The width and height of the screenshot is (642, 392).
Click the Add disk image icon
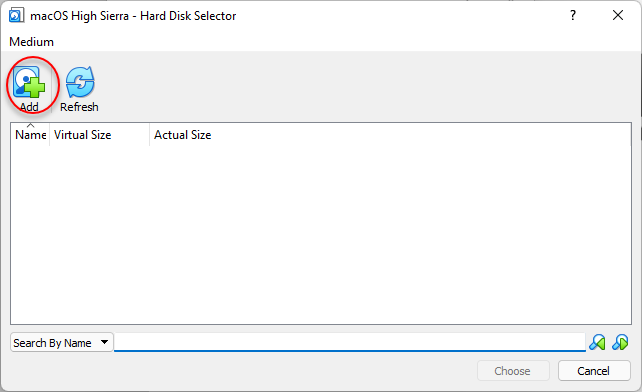29,82
